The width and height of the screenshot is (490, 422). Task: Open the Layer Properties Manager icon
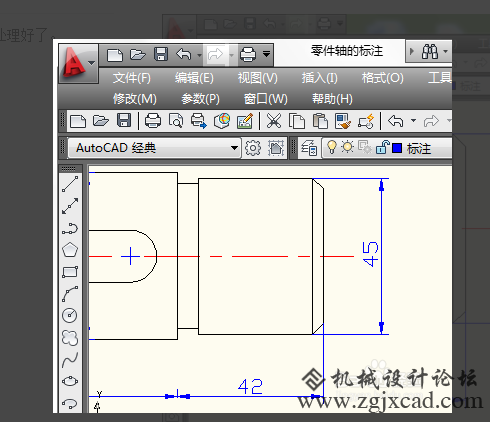[x=309, y=148]
